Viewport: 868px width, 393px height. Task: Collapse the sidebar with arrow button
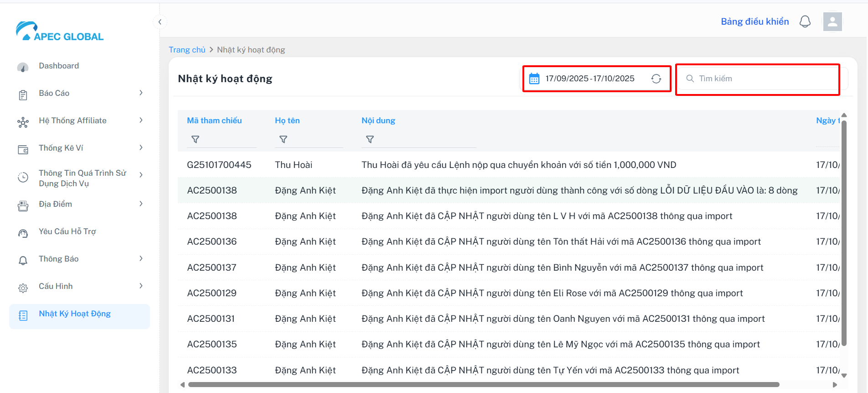160,22
